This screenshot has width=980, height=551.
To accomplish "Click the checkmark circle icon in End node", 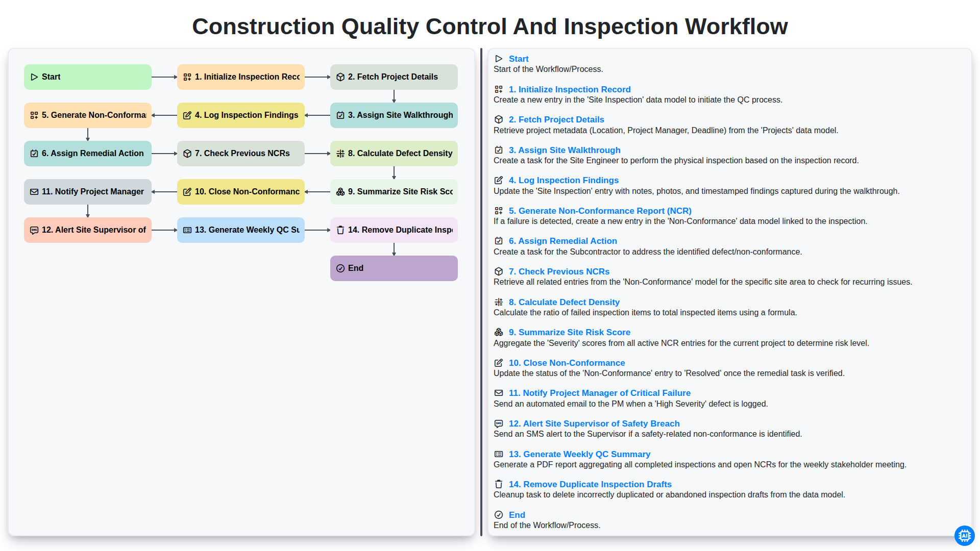I will coord(340,268).
